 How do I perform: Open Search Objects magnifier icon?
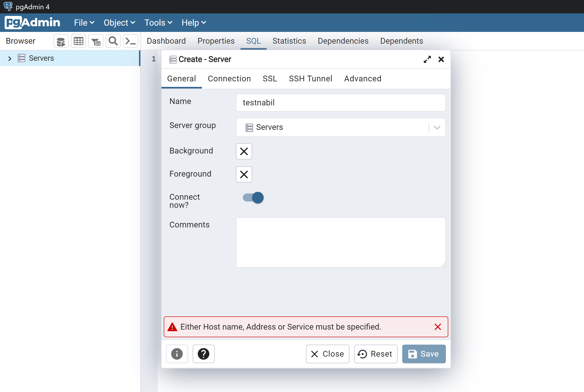pos(113,41)
